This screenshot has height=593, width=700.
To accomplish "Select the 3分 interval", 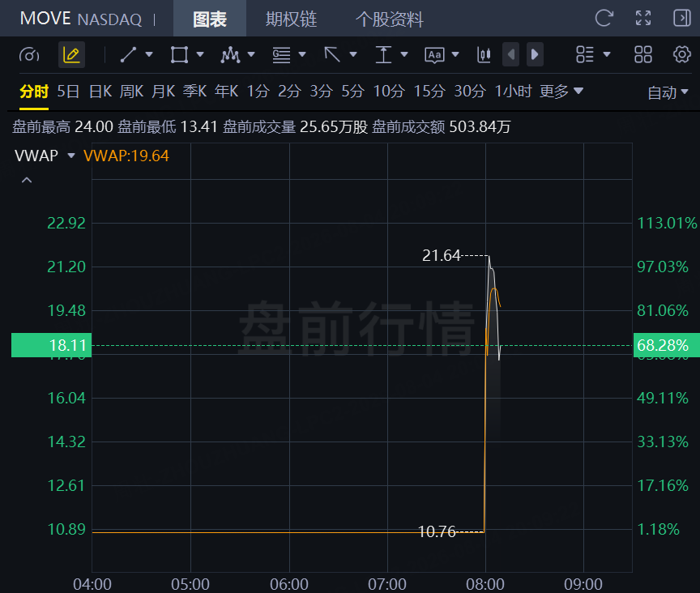I will [x=322, y=92].
